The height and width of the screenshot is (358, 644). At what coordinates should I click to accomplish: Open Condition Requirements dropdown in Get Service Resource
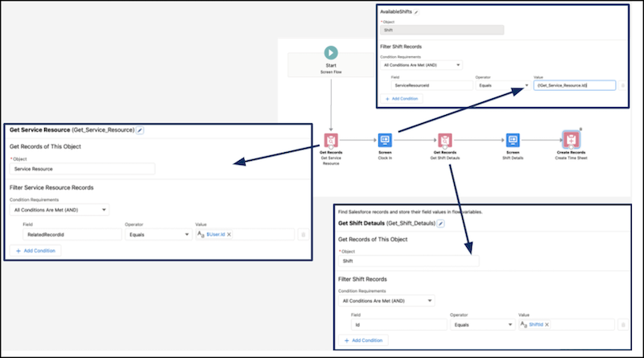point(60,210)
